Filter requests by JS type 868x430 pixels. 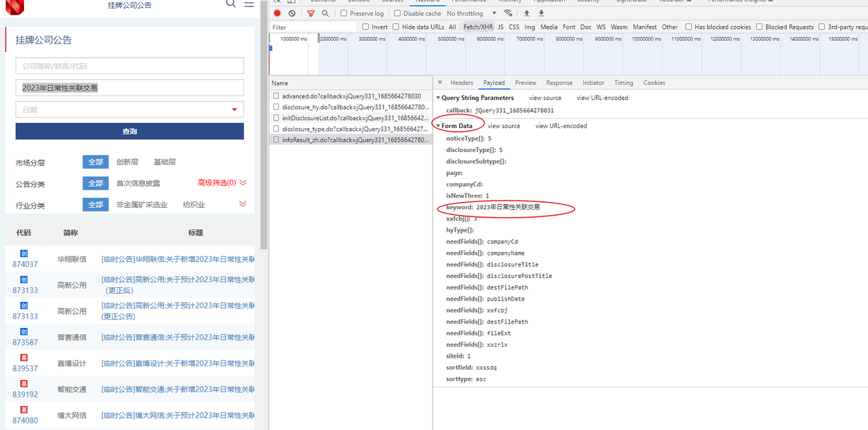(x=501, y=27)
